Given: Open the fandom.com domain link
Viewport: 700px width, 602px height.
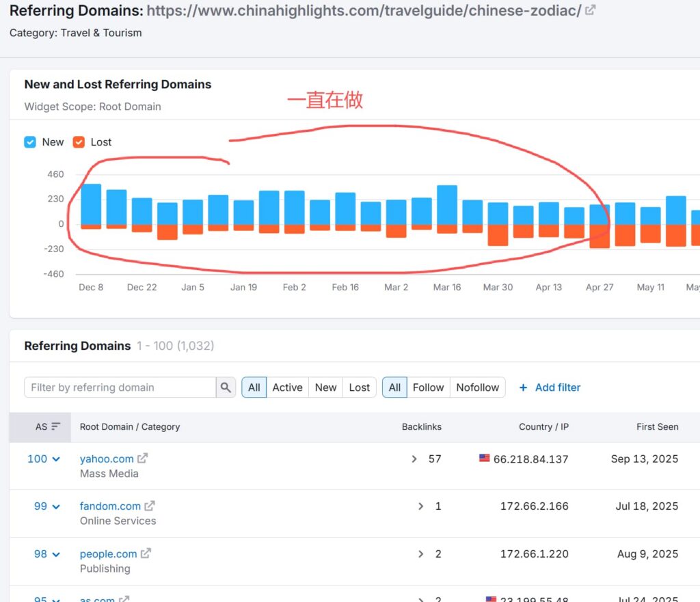Looking at the screenshot, I should (x=110, y=506).
